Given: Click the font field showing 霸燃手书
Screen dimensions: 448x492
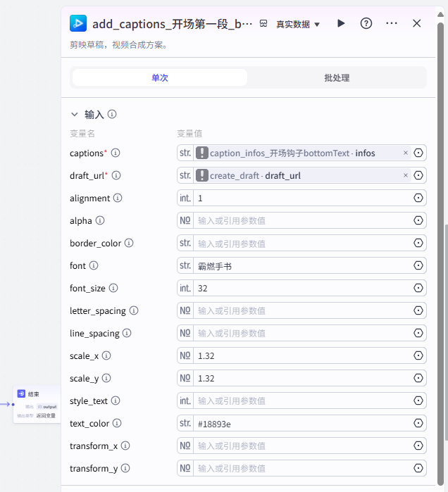Looking at the screenshot, I should click(303, 265).
